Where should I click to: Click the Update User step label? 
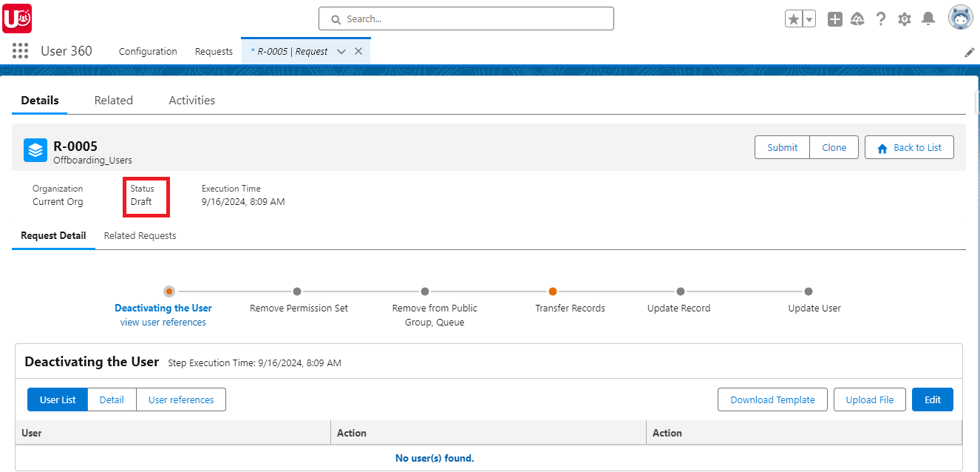pyautogui.click(x=814, y=309)
